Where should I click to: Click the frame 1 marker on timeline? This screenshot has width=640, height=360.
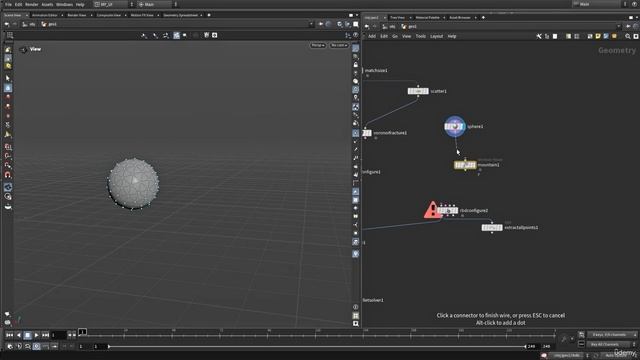tap(82, 332)
